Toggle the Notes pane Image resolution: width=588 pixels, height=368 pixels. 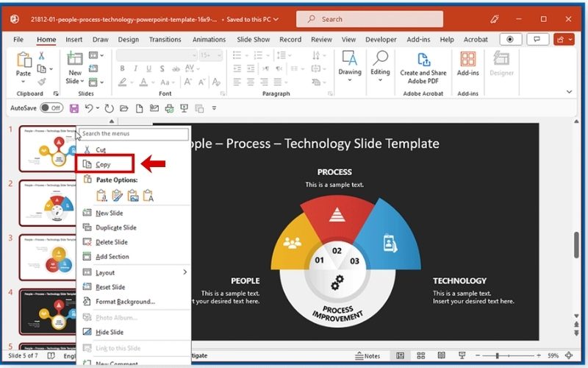367,355
